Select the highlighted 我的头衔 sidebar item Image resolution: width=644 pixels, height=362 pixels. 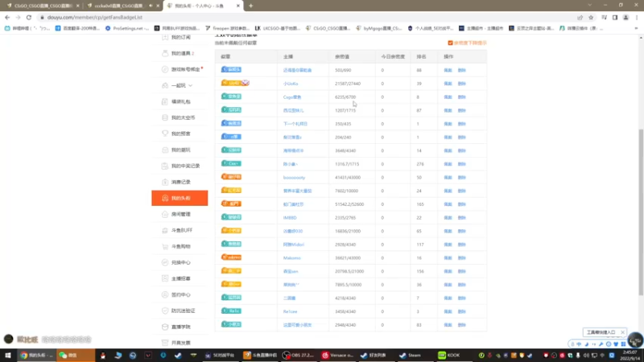[x=180, y=198]
